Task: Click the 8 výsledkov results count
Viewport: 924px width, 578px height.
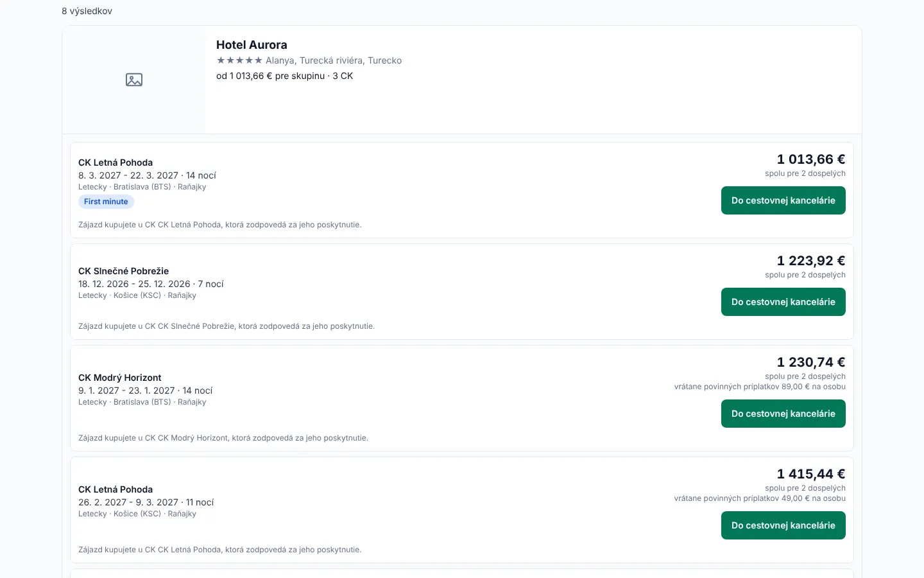Action: (87, 11)
